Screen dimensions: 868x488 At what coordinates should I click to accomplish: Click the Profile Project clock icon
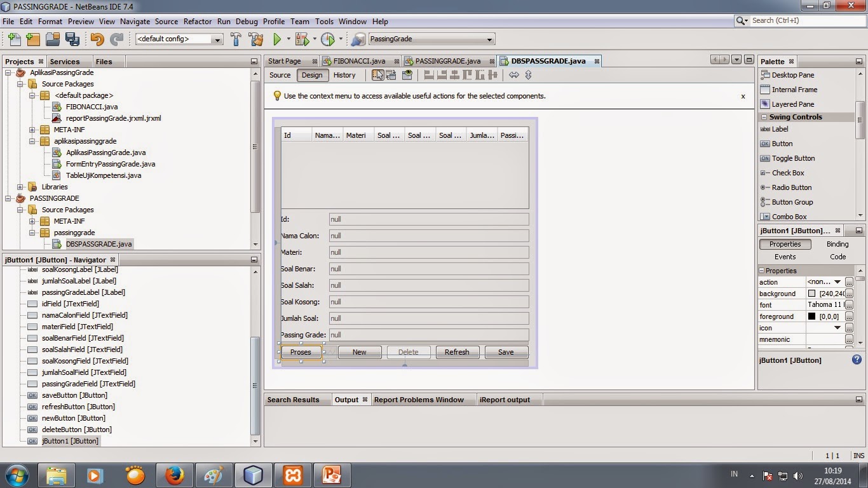327,39
